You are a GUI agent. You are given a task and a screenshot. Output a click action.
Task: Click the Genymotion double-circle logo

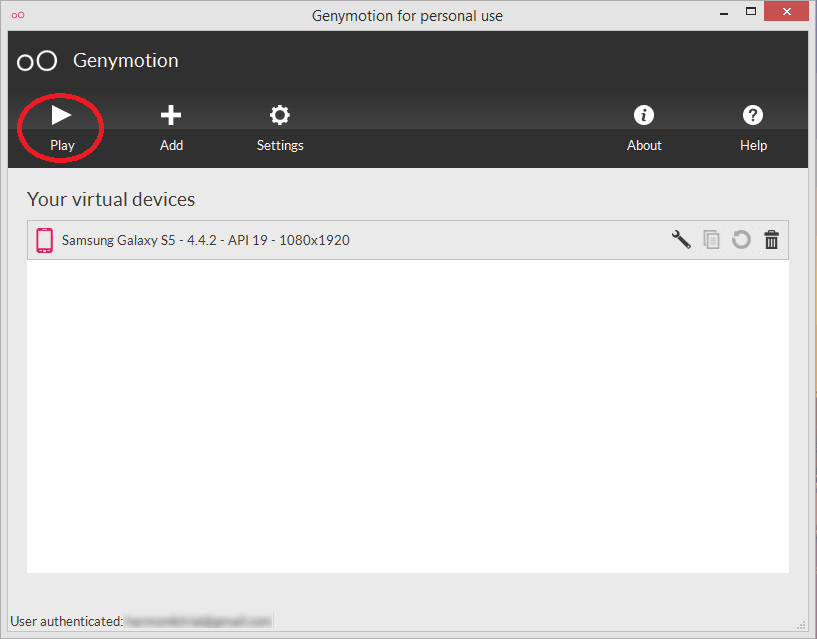click(x=37, y=61)
